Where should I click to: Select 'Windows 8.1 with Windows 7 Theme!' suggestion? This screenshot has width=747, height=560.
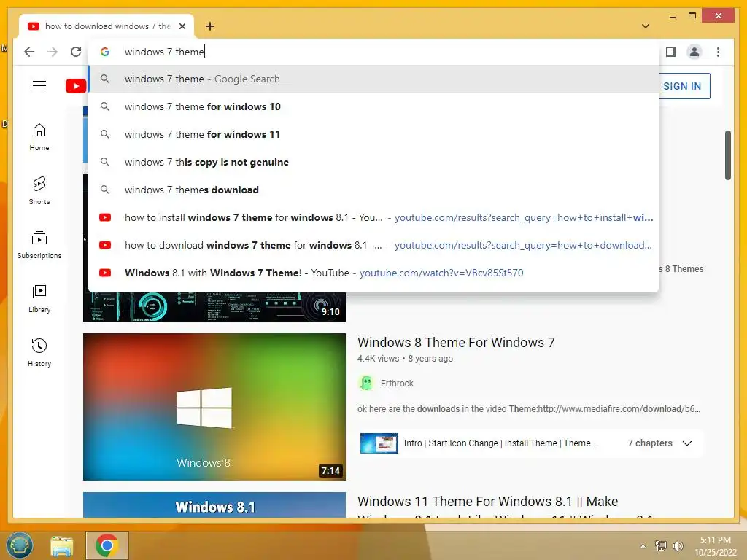(374, 273)
